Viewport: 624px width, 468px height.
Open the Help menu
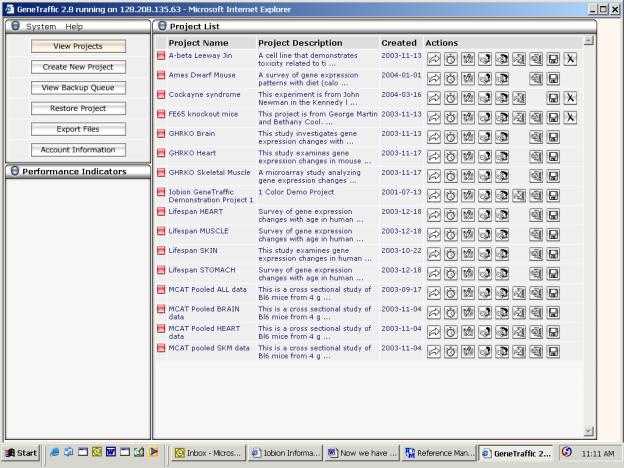coord(74,27)
